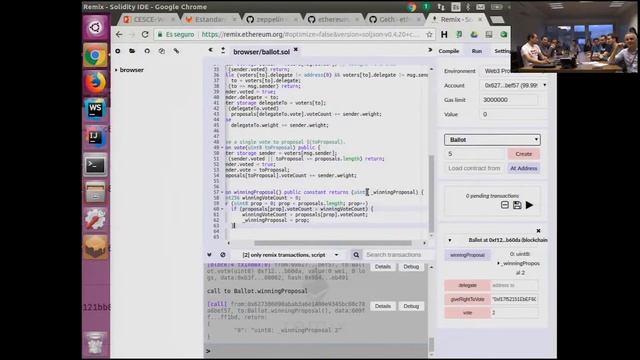Viewport: 640px width, 360px height.
Task: Click giveRightToVote function button
Action: click(467, 299)
